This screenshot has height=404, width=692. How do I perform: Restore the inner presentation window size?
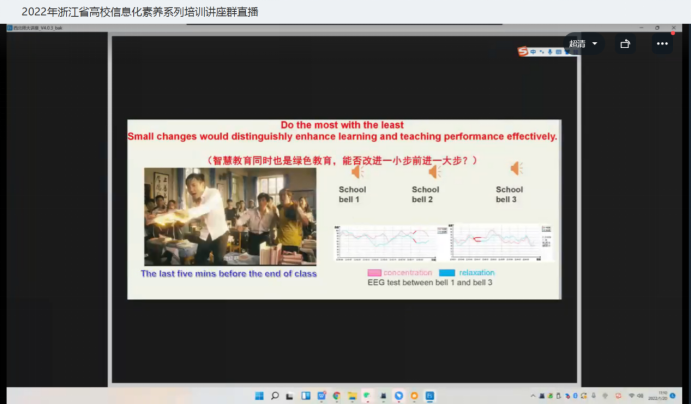click(657, 28)
